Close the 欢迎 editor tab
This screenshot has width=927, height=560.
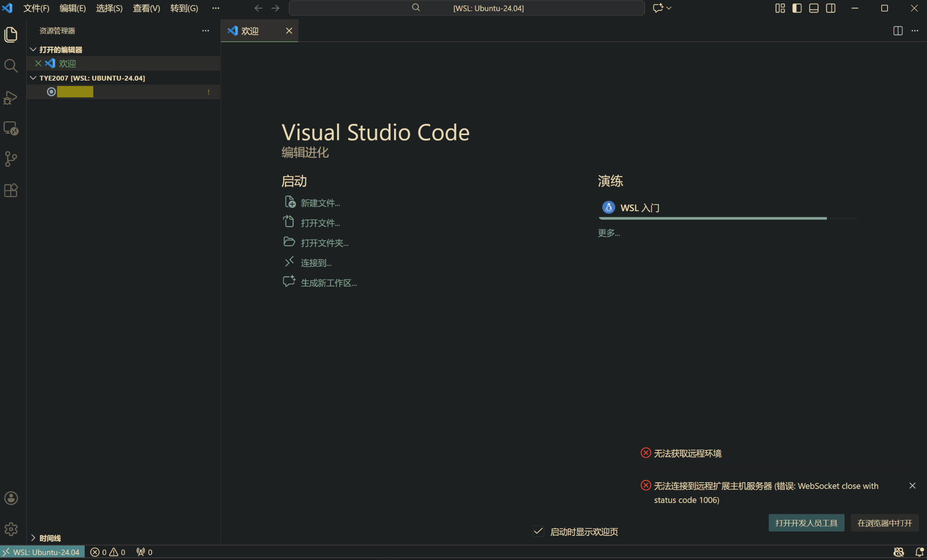click(289, 31)
